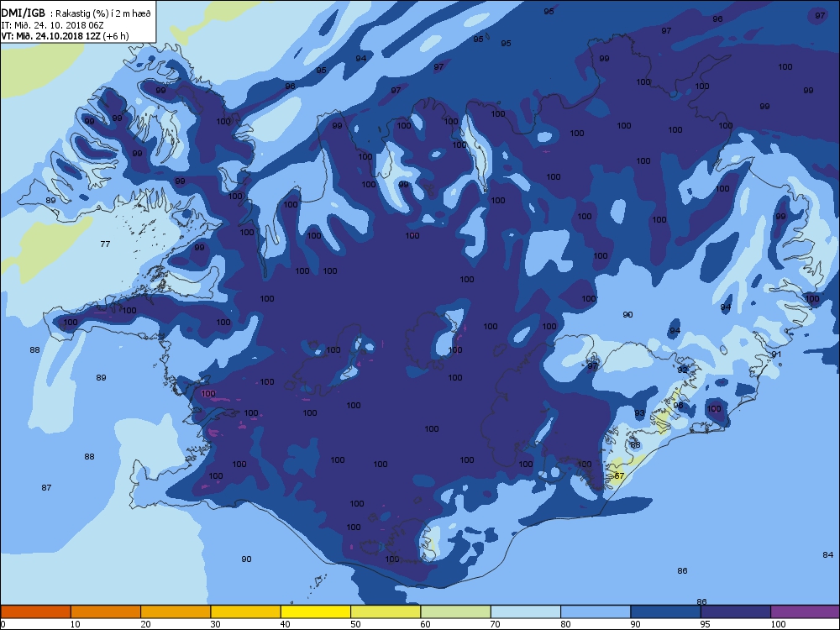Click the legend tick label 50
The width and height of the screenshot is (840, 630).
[x=355, y=624]
